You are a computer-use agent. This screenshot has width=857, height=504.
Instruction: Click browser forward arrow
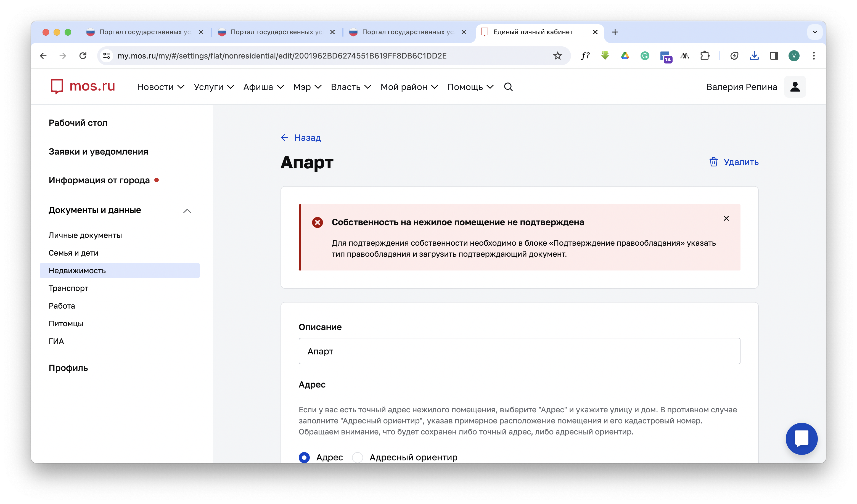pyautogui.click(x=63, y=56)
